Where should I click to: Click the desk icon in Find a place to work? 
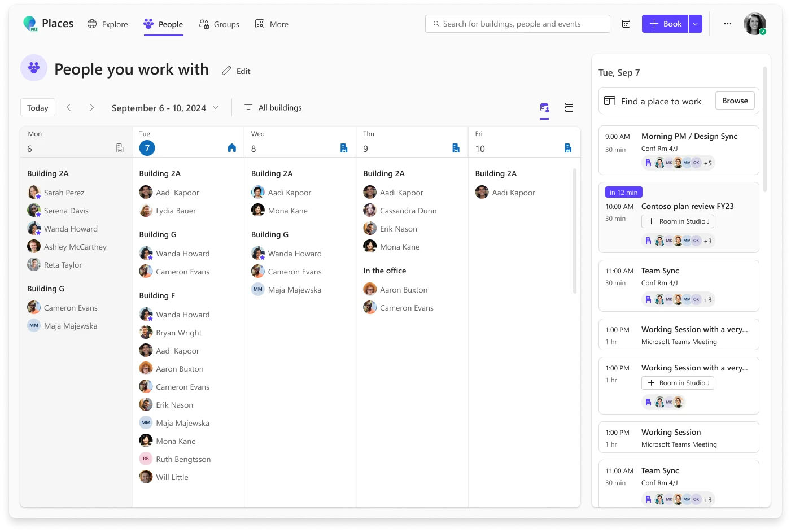point(609,100)
